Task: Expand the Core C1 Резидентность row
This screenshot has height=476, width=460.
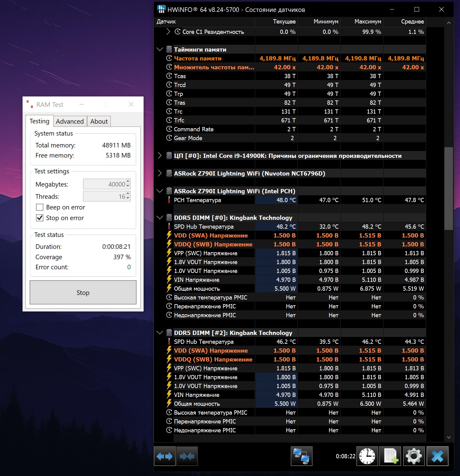Action: coord(168,31)
